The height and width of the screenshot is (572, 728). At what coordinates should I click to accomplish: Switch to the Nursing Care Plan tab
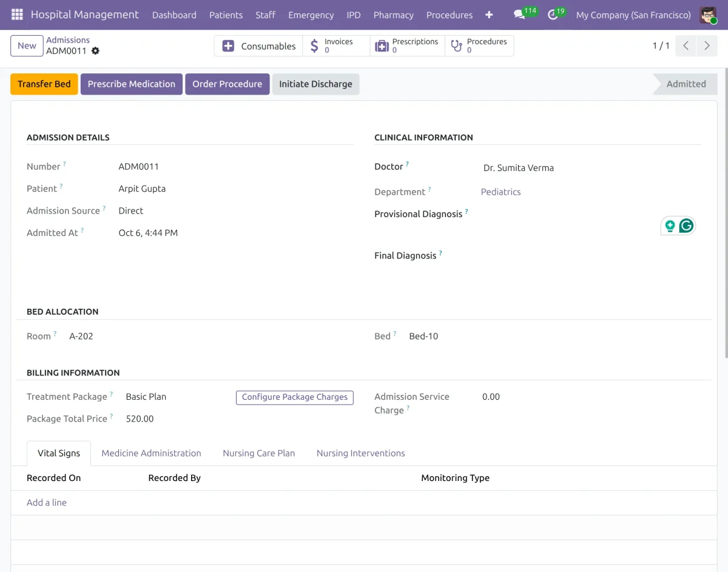[259, 453]
